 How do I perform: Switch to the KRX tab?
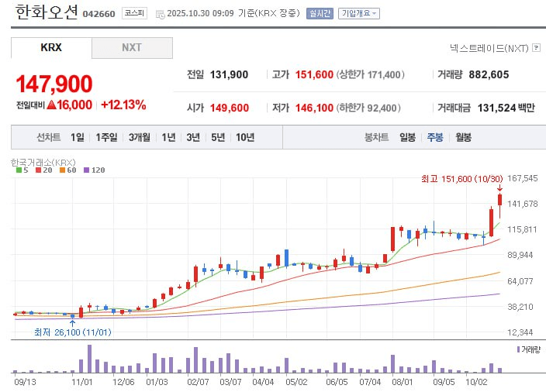pyautogui.click(x=51, y=48)
